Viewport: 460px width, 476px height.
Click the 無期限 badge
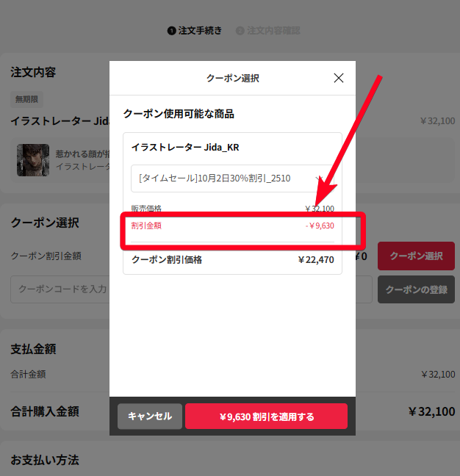pyautogui.click(x=26, y=99)
